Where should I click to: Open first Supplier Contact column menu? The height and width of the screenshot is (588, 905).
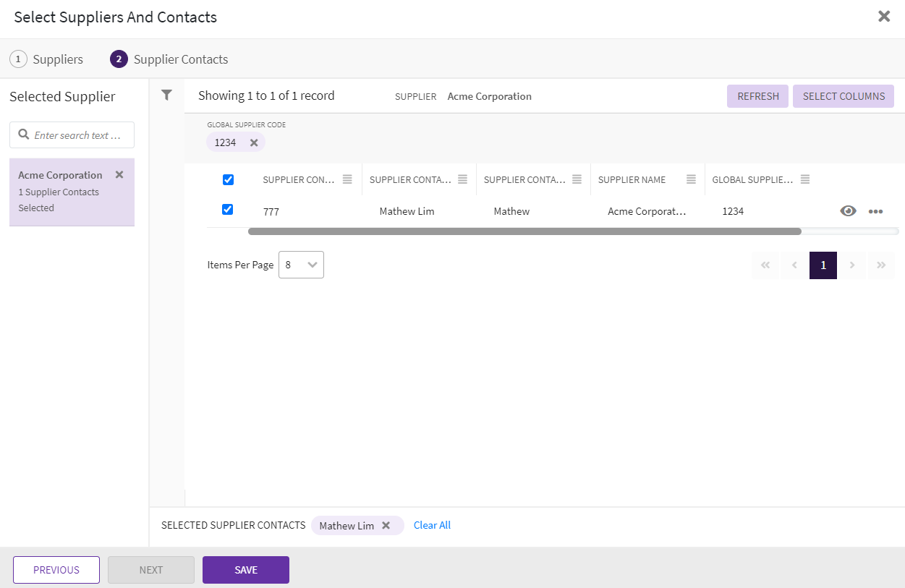(x=347, y=179)
